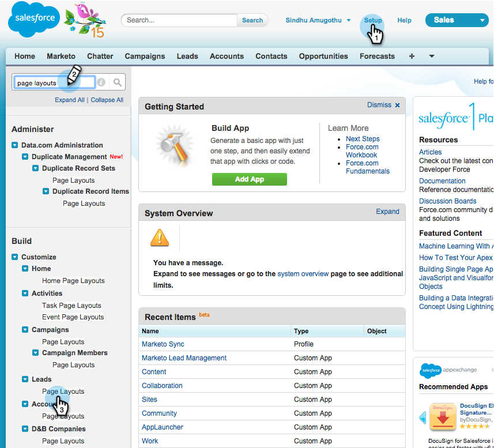494x448 pixels.
Task: Open the Contacts tab
Action: [271, 56]
